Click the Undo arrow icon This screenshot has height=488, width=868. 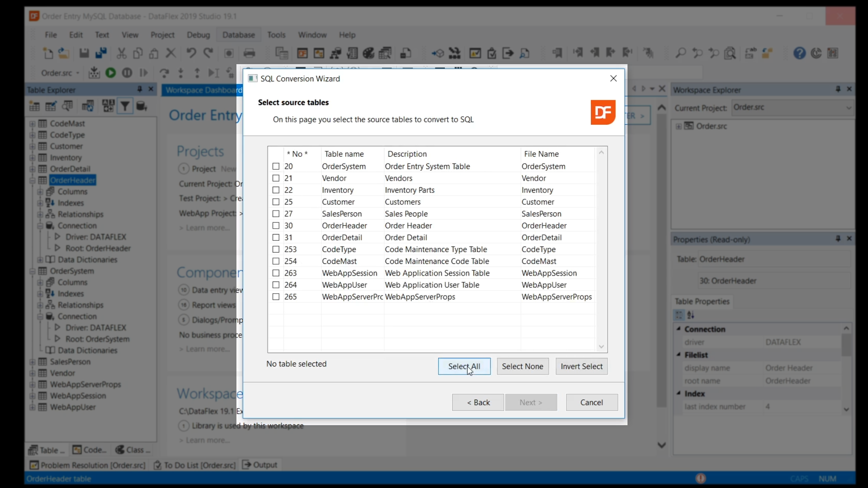point(191,53)
